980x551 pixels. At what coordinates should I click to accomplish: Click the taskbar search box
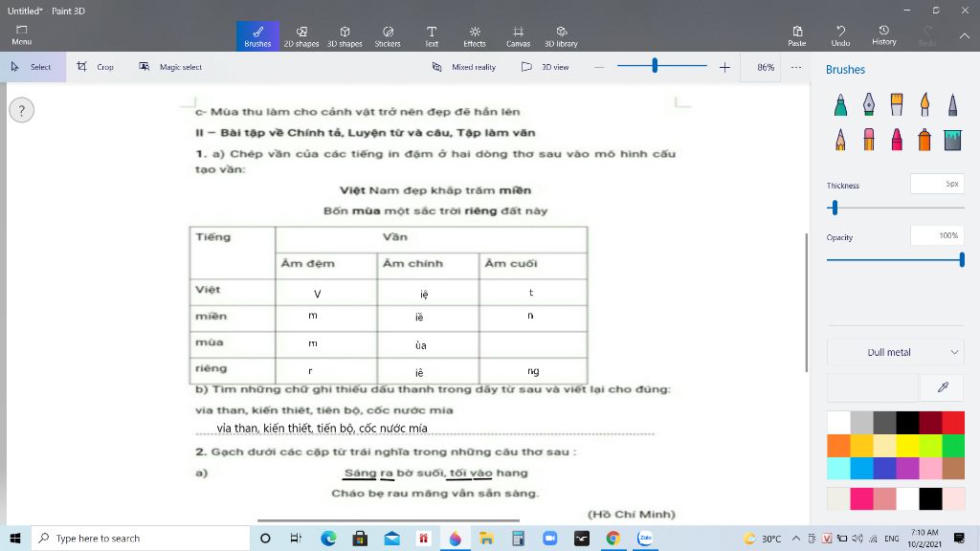click(141, 538)
